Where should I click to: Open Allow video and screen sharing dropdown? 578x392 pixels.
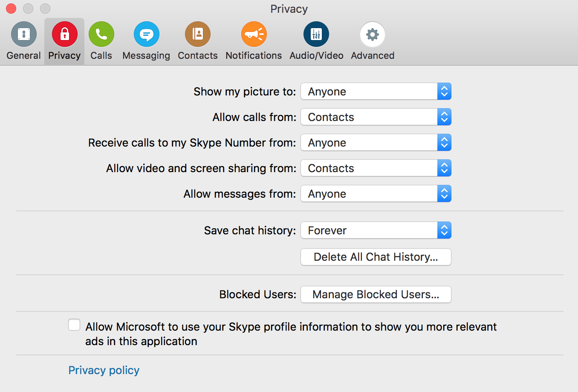pyautogui.click(x=376, y=168)
